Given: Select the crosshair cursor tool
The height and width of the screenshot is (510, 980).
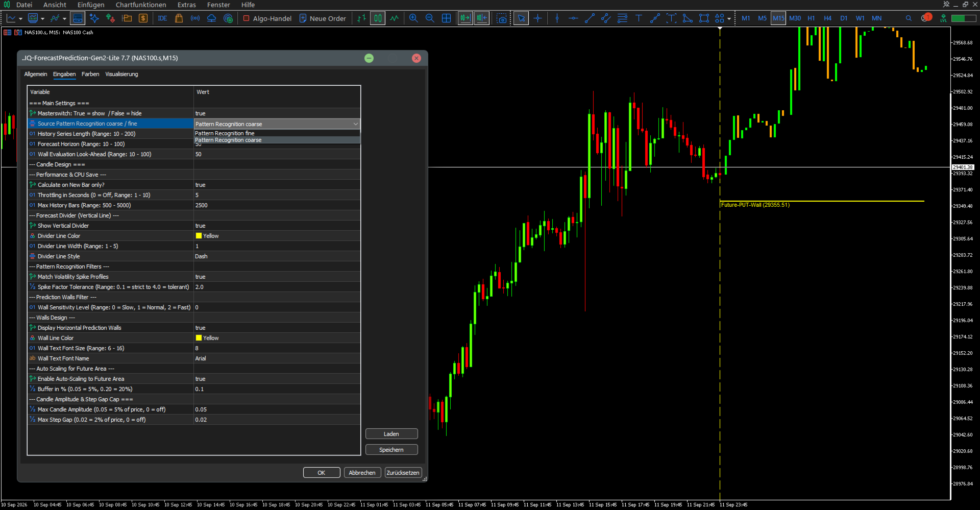Looking at the screenshot, I should (x=537, y=18).
